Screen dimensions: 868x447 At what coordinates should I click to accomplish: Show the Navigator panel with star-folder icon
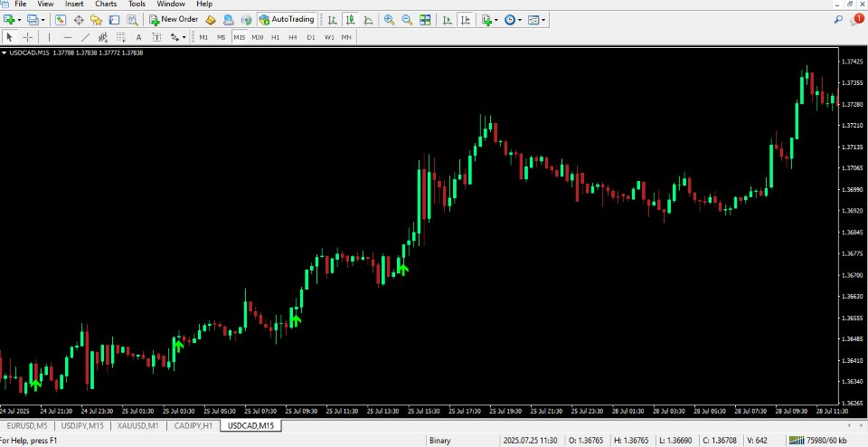[97, 20]
